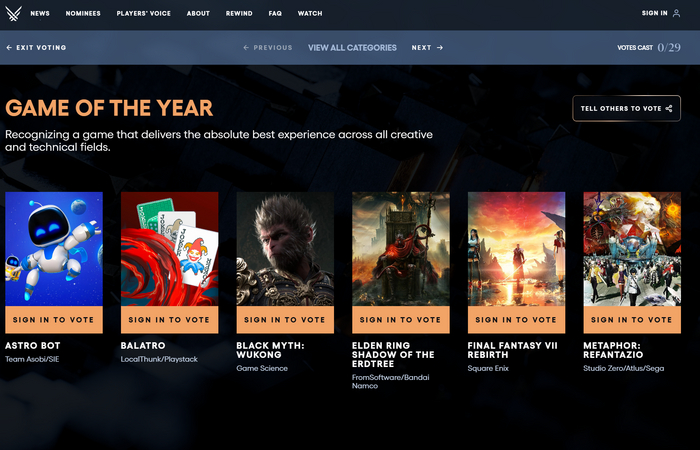Click the Game Science developer text
Viewport: 700px width, 450px height.
pyautogui.click(x=262, y=368)
